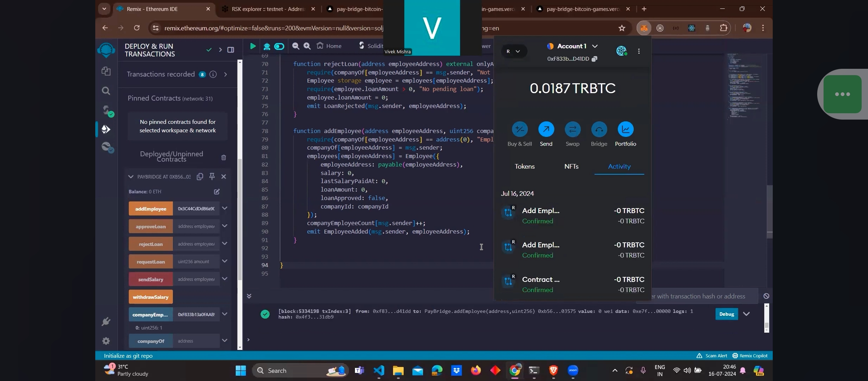The image size is (868, 381).
Task: Toggle the side panel layout icon
Action: click(231, 50)
